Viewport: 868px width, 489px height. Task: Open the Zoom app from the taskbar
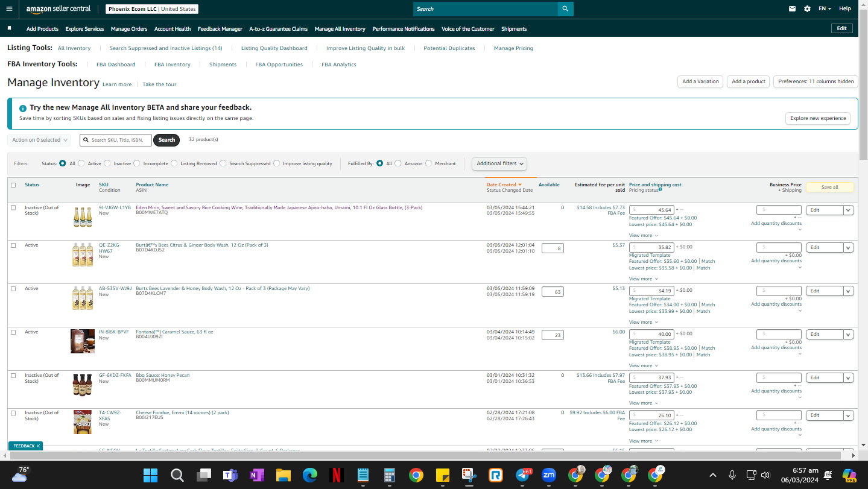[x=549, y=475]
